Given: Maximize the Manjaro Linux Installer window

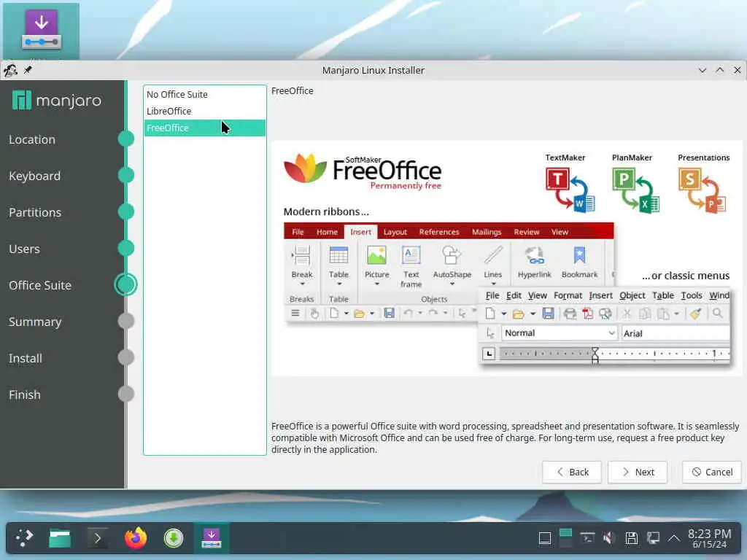Looking at the screenshot, I should coord(720,70).
